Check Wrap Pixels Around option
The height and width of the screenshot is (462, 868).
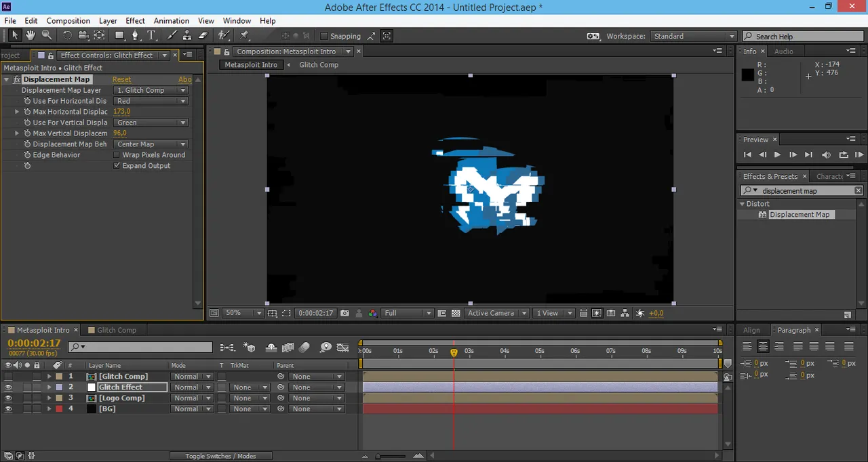117,155
